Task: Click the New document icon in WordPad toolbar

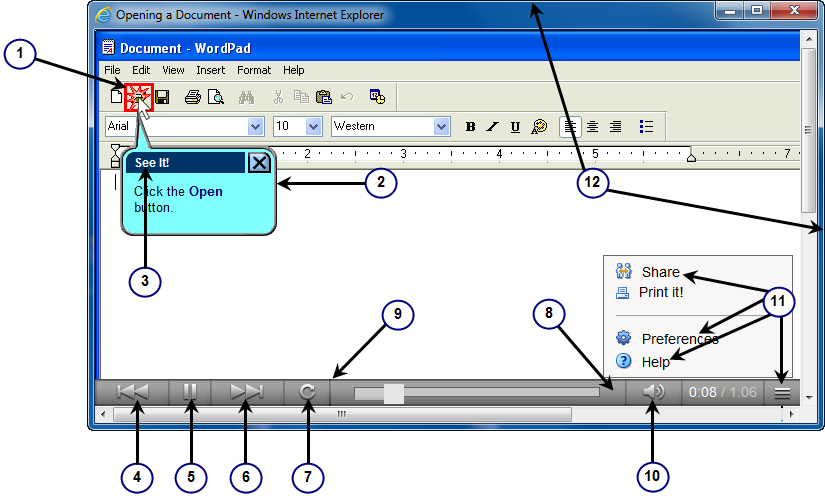Action: [116, 96]
